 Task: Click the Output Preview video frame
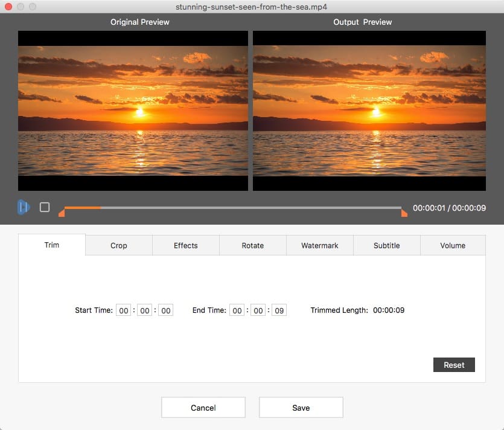coord(369,111)
